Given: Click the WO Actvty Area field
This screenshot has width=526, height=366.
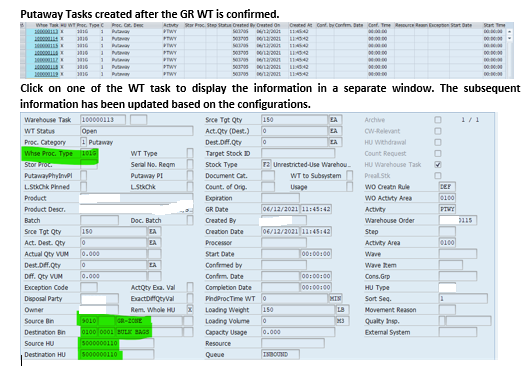Looking at the screenshot, I should pos(447,198).
